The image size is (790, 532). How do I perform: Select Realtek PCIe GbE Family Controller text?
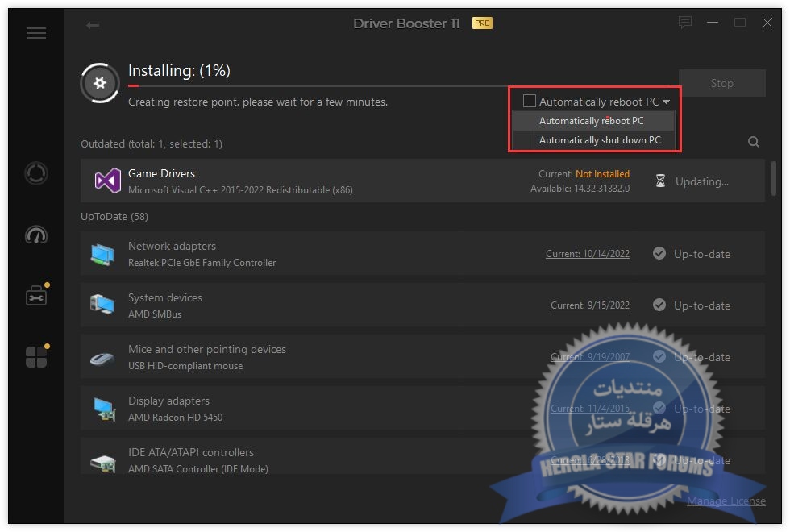(202, 263)
